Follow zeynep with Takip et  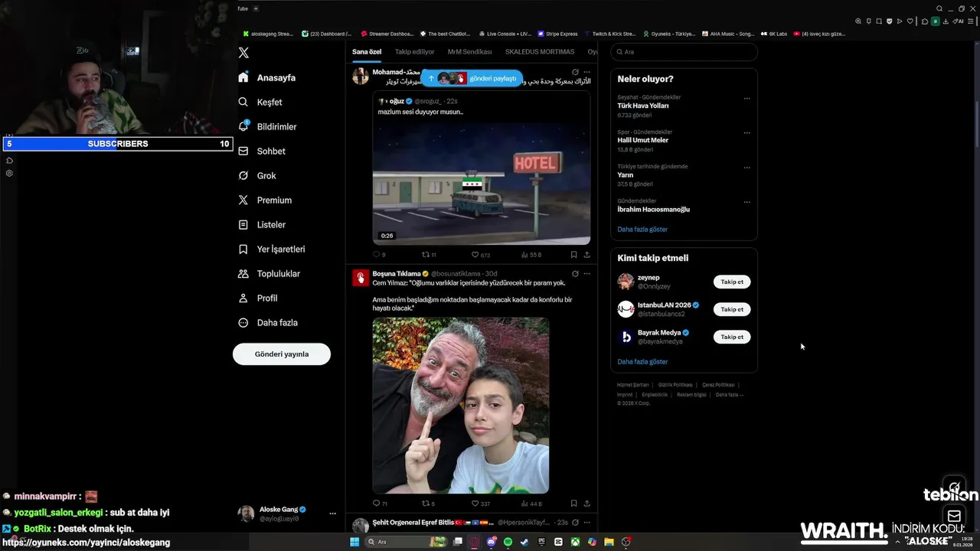coord(732,282)
